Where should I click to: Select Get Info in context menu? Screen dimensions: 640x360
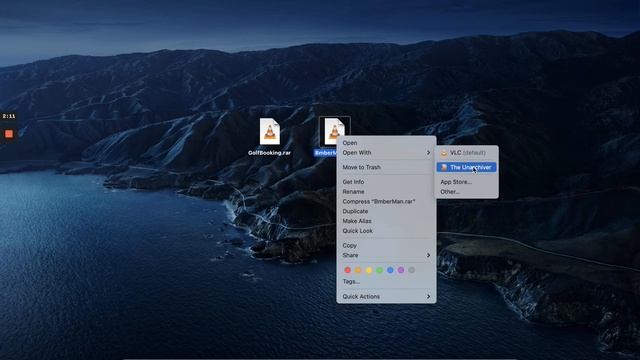pyautogui.click(x=386, y=182)
